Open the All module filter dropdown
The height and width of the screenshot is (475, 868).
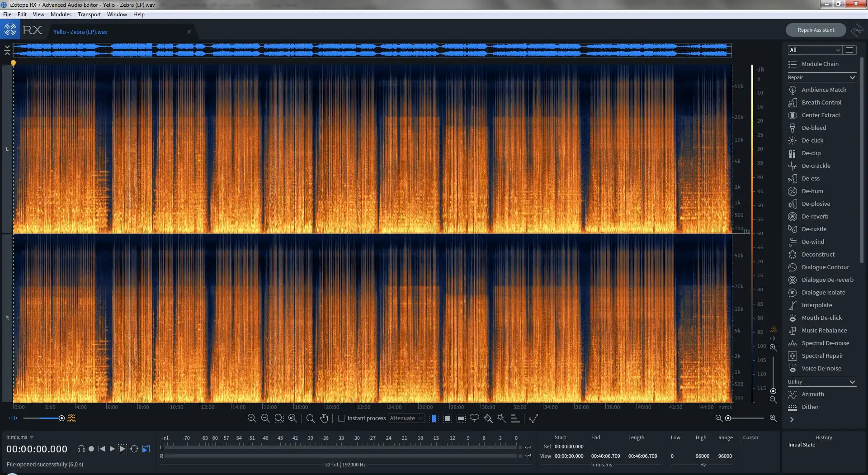tap(815, 50)
